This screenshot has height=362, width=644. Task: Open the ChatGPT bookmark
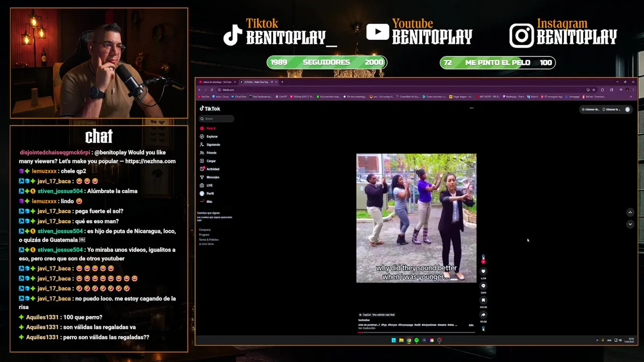282,97
